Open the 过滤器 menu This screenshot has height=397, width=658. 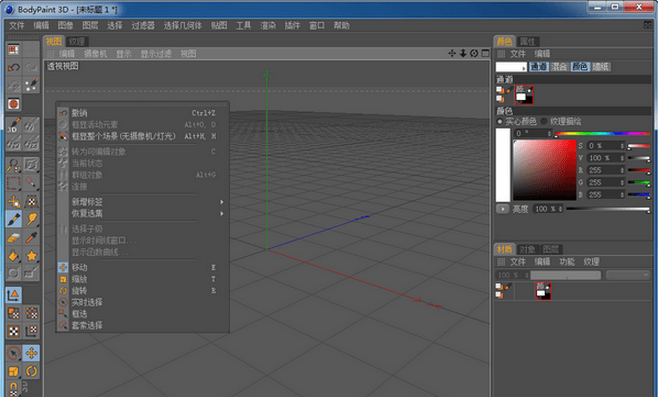tap(143, 26)
